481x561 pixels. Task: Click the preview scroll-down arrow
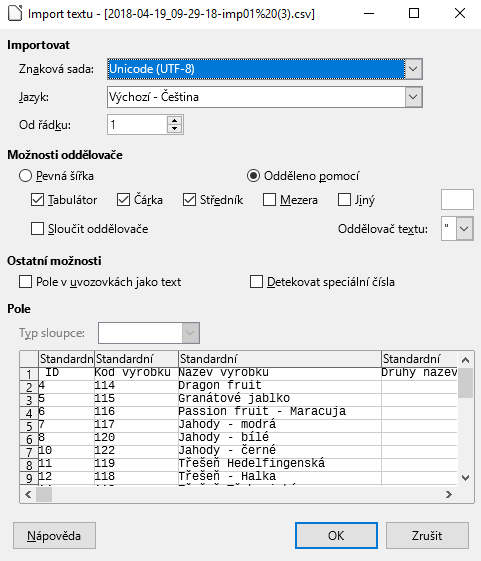466,478
